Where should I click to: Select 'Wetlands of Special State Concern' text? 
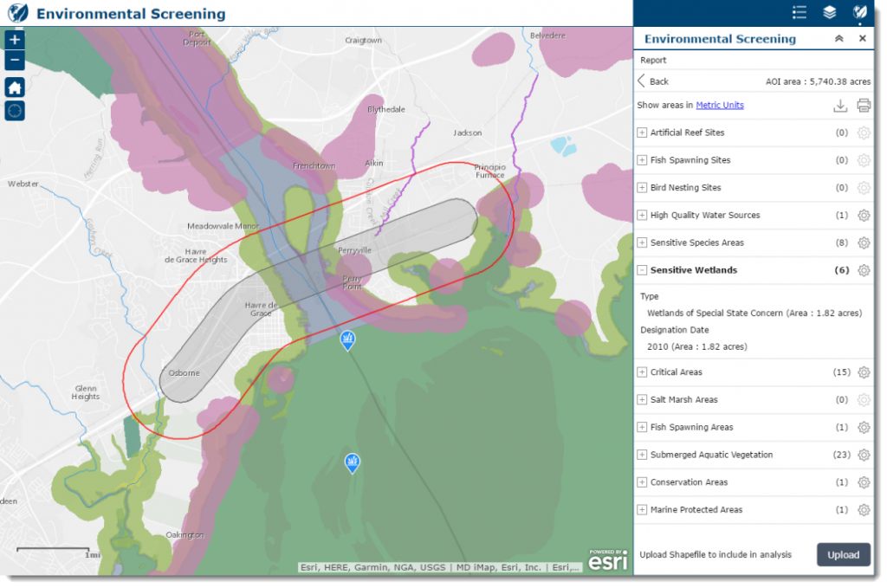[715, 313]
